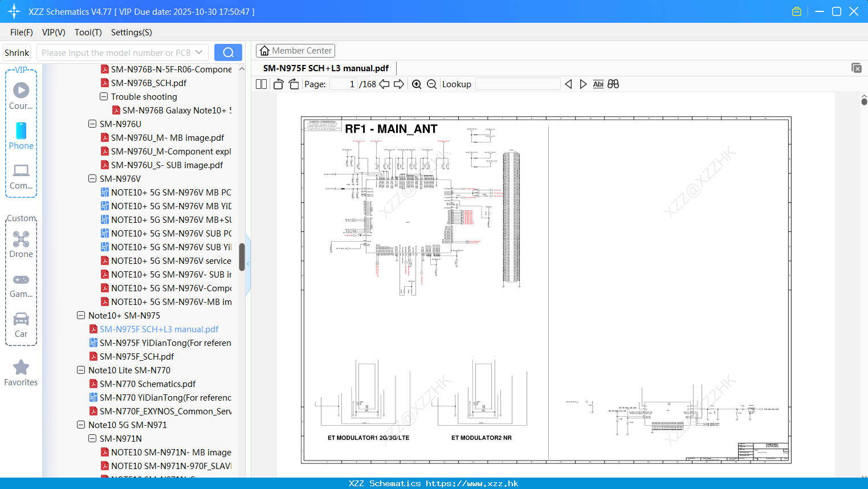
Task: Collapse the SM-N976V node
Action: click(92, 179)
